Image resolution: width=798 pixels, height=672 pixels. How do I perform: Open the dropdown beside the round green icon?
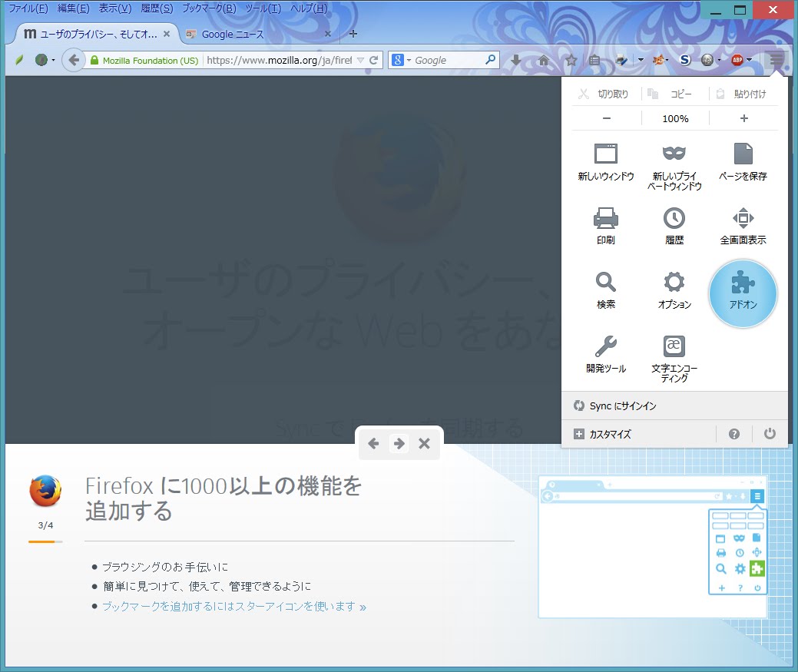point(53,60)
